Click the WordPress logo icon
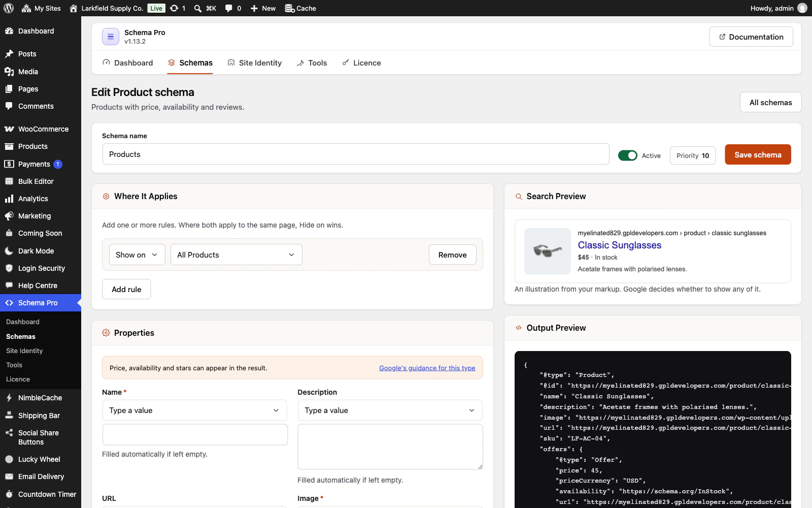This screenshot has width=812, height=508. 9,8
